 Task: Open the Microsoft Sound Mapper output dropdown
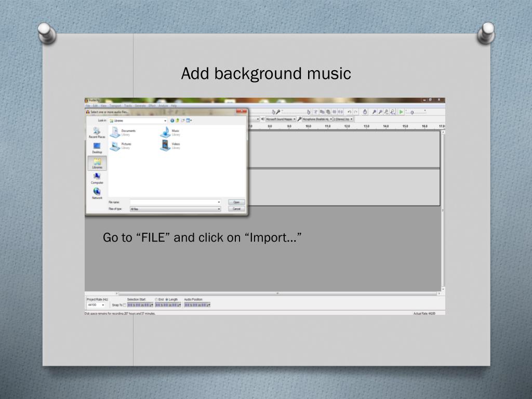tap(281, 119)
